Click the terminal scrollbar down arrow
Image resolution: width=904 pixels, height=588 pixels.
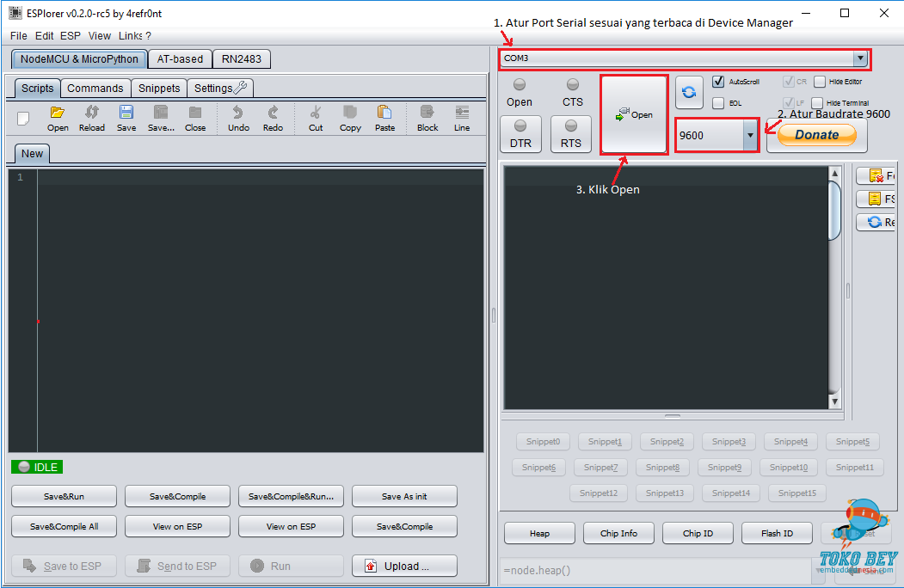tap(835, 401)
